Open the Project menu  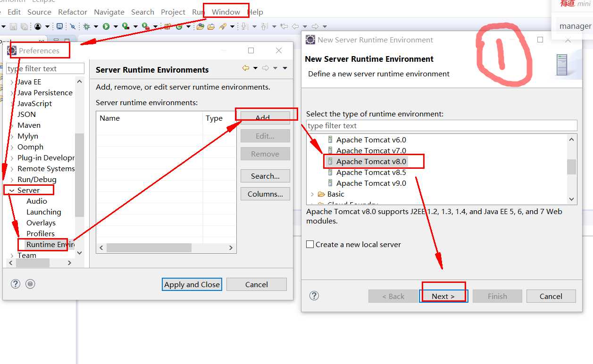tap(173, 12)
